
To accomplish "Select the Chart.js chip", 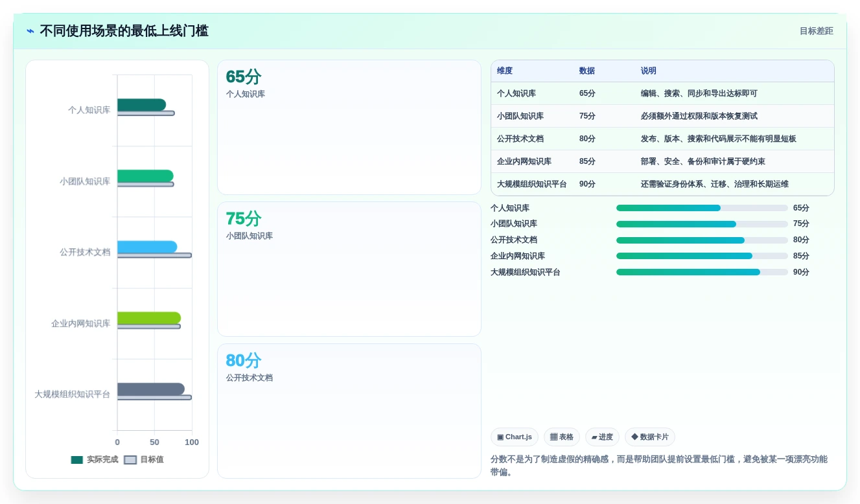I will coord(515,437).
